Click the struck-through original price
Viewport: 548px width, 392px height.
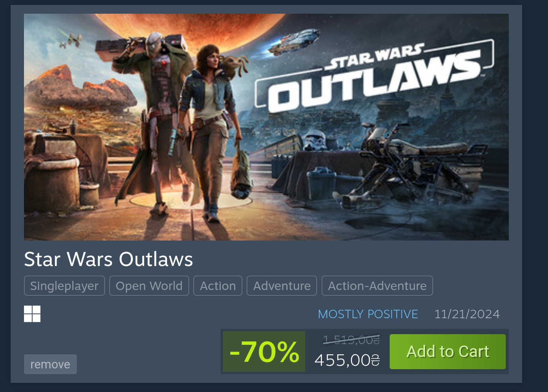pos(351,339)
